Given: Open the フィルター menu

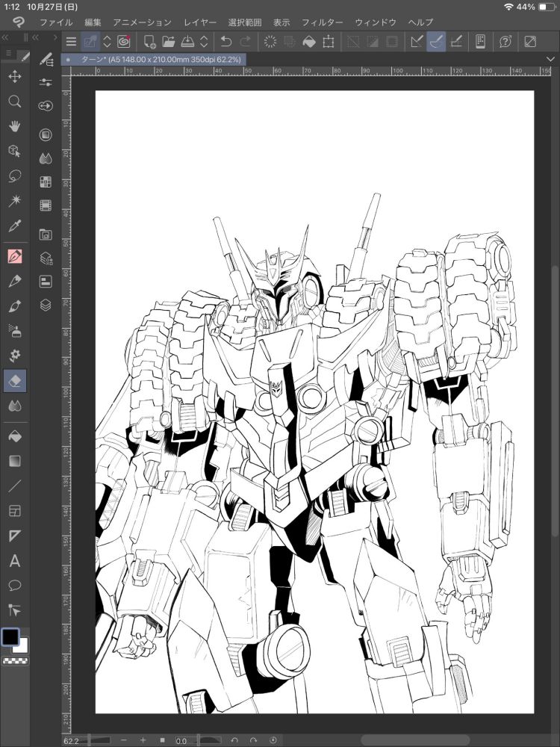Looking at the screenshot, I should point(323,22).
